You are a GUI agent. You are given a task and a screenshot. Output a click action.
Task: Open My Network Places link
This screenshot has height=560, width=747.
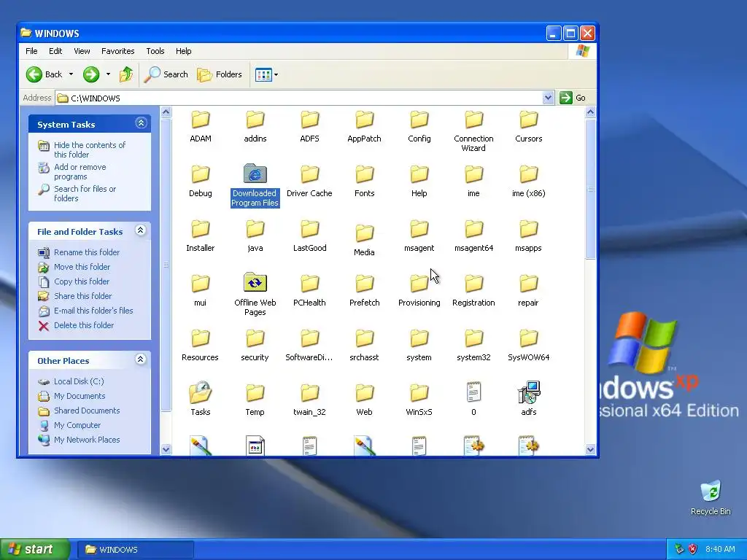tap(79, 440)
